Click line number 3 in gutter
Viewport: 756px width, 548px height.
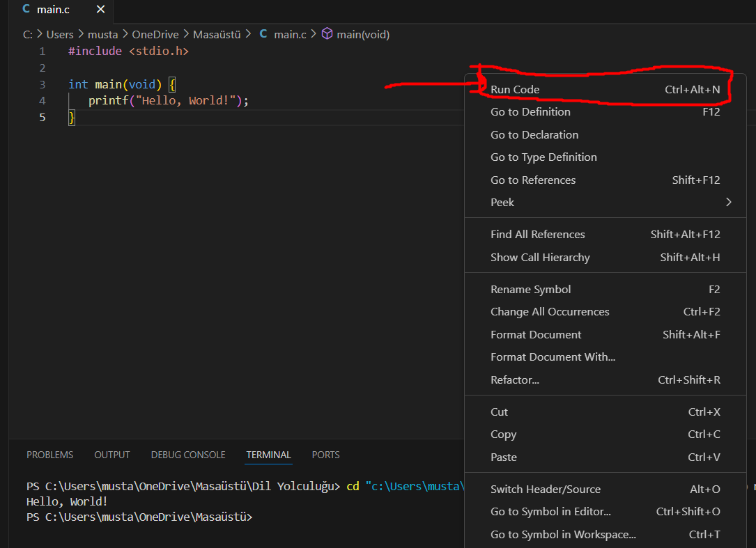click(x=43, y=84)
